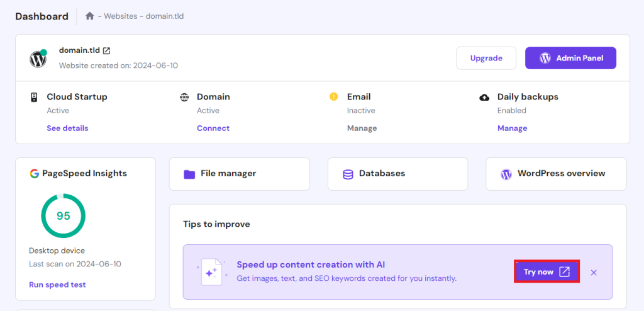Open the WordPress Admin Panel
644x311 pixels.
point(570,58)
